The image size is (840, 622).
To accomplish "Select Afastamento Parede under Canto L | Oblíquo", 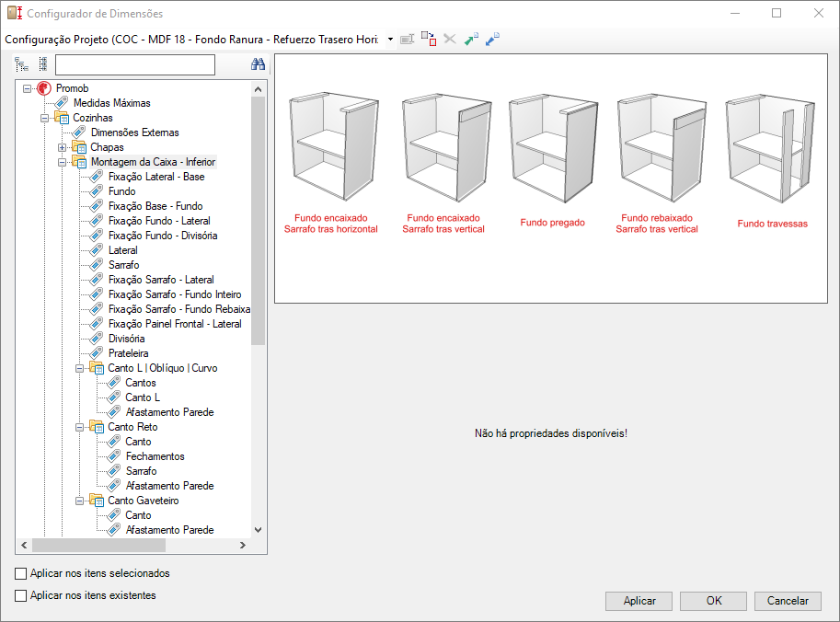I will pyautogui.click(x=169, y=412).
